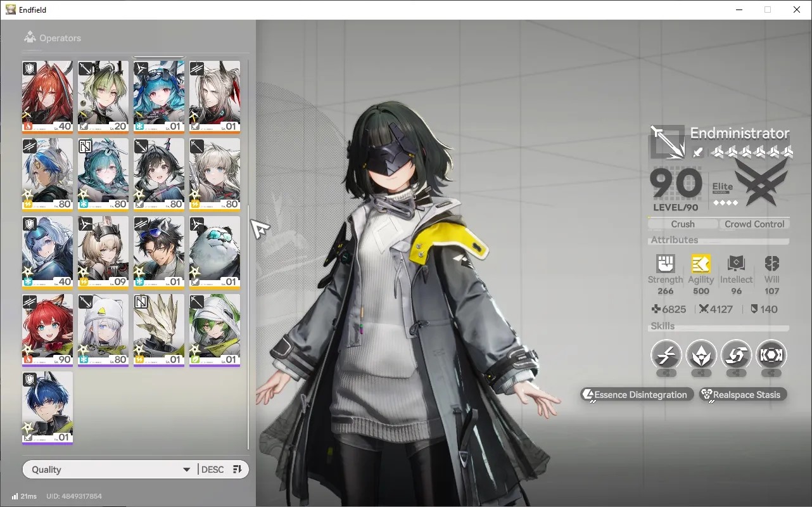The image size is (812, 507).
Task: Select teal-haired hooded operator level 80
Action: (103, 174)
